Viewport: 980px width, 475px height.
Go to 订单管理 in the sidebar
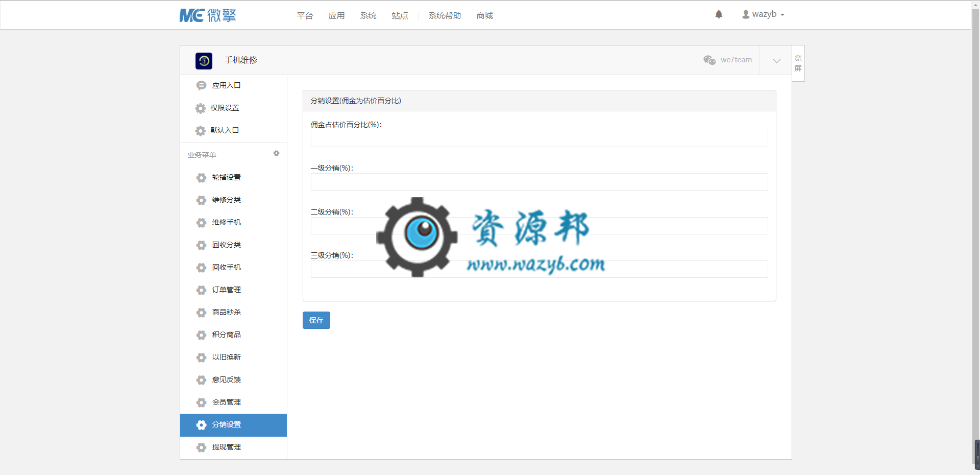233,290
